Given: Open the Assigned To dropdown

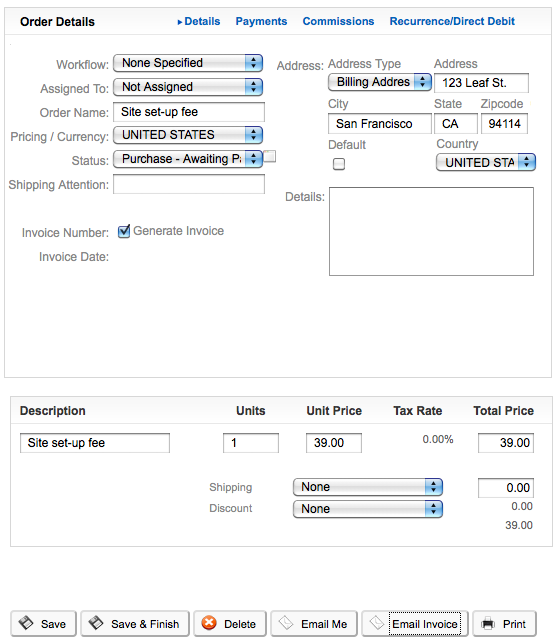Looking at the screenshot, I should click(188, 87).
